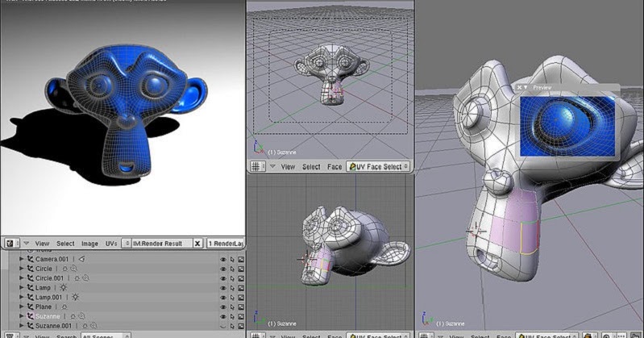Screen dimensions: 644x338
Task: Open the 1 RenderLayer selector
Action: click(226, 244)
